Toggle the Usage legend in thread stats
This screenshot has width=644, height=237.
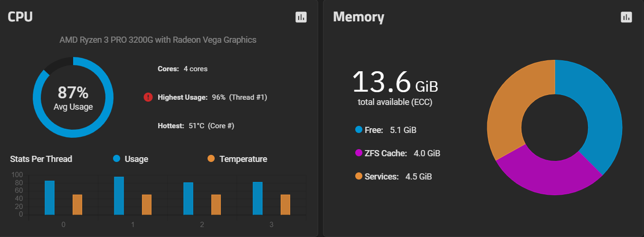pos(131,159)
